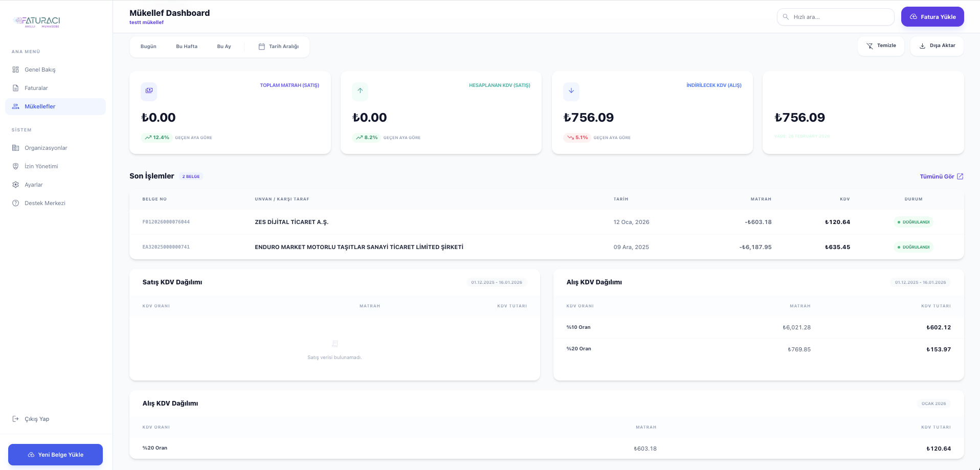This screenshot has height=470, width=980.
Task: Click Temizle to clear filters
Action: coord(881,46)
